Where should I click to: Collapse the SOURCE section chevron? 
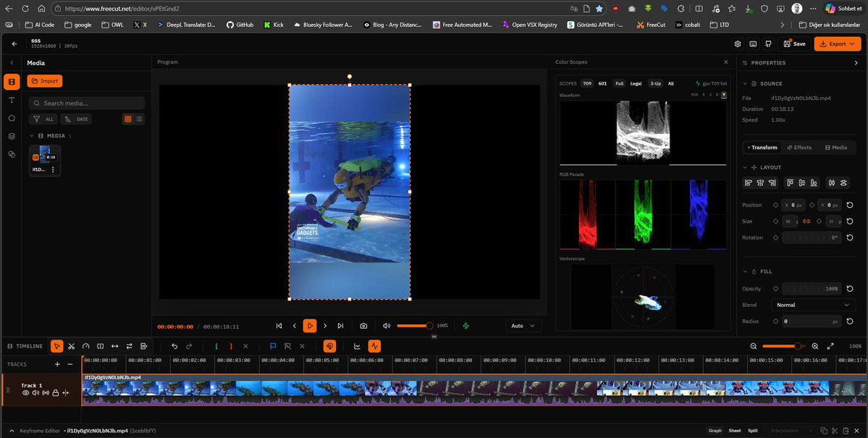point(746,84)
